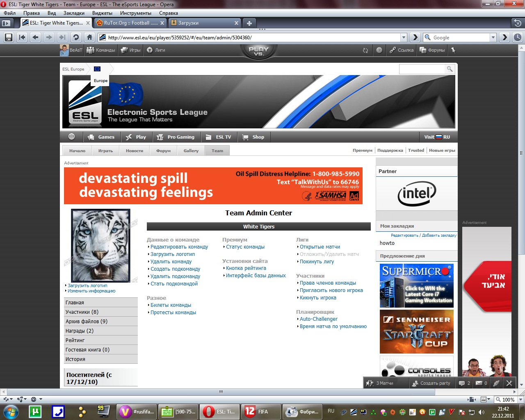Click the crossed tools icon in bottom bar
The image size is (525, 420).
509,383
